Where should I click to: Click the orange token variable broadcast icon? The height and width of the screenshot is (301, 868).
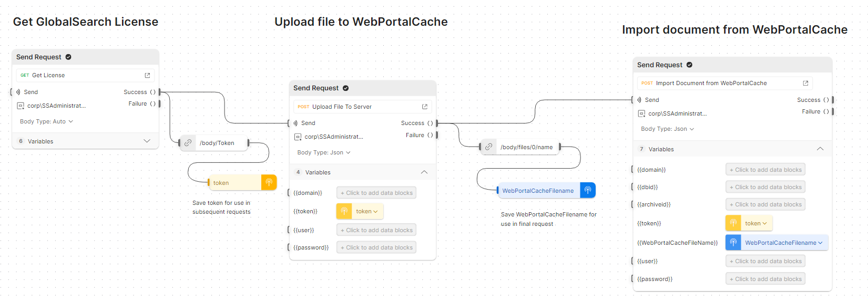tap(269, 182)
